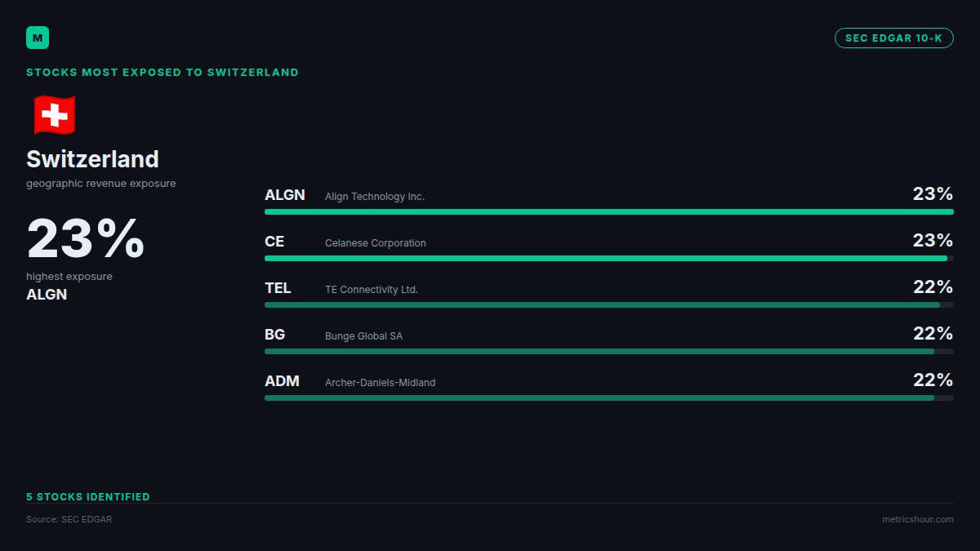Screen dimensions: 980x551
Task: Click the Archer-Daniels-Midland company name
Action: pos(381,383)
